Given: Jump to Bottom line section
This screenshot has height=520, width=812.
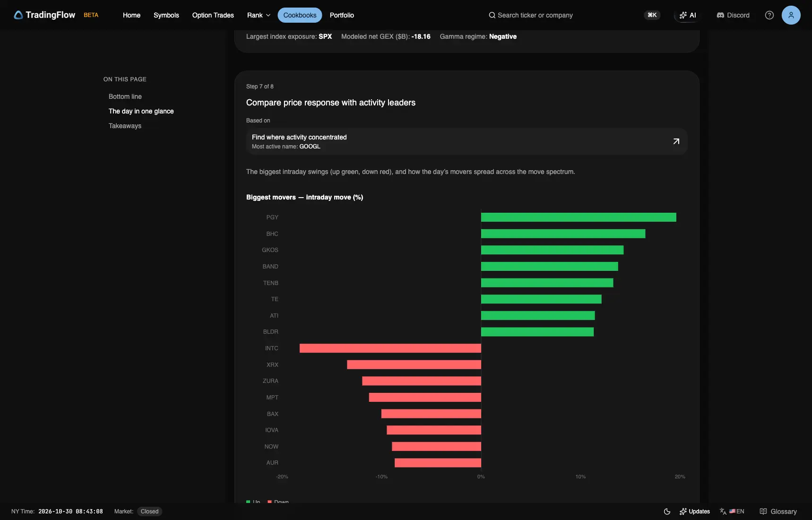Looking at the screenshot, I should [x=125, y=96].
